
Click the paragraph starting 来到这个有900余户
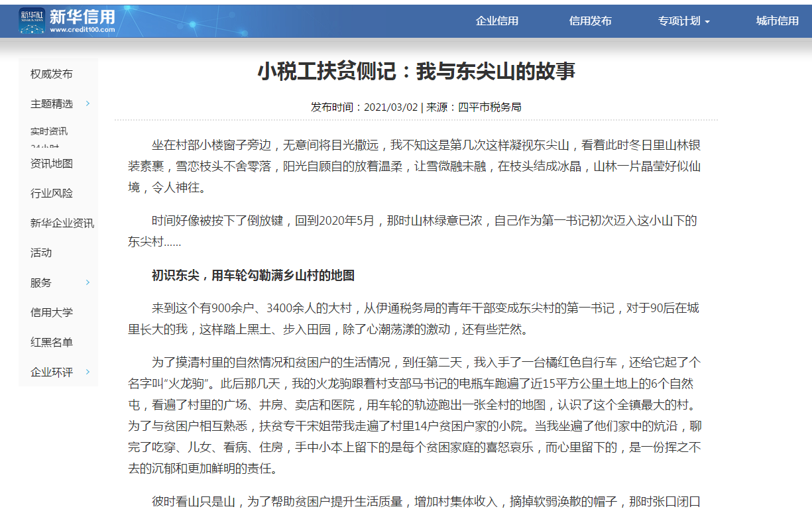pos(413,318)
